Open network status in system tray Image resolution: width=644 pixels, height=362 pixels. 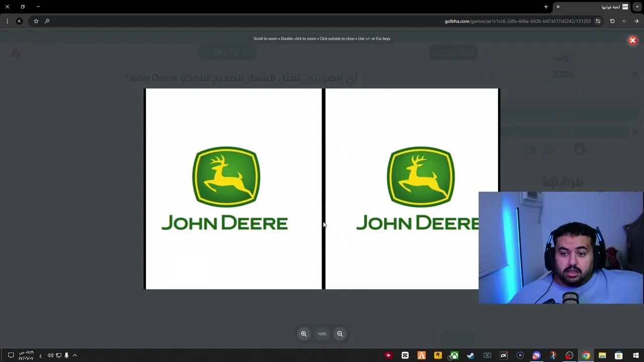[x=58, y=355]
